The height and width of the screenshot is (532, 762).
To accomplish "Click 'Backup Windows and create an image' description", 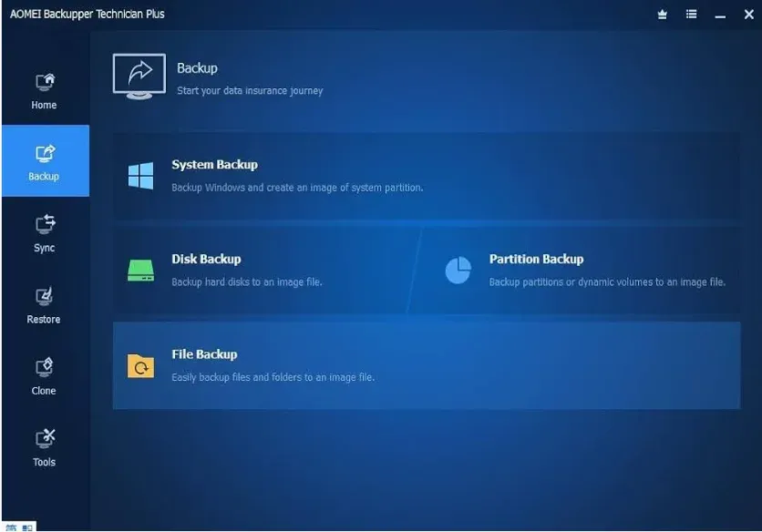I will (x=297, y=188).
